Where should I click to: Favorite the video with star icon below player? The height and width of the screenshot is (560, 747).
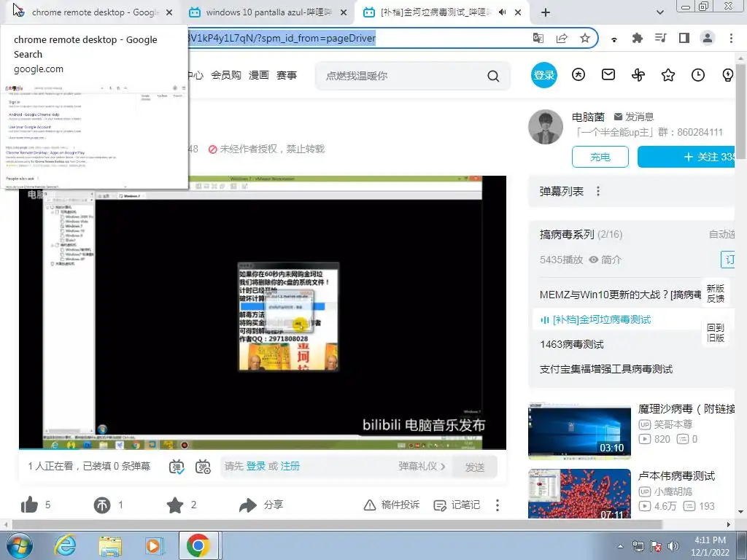[175, 505]
